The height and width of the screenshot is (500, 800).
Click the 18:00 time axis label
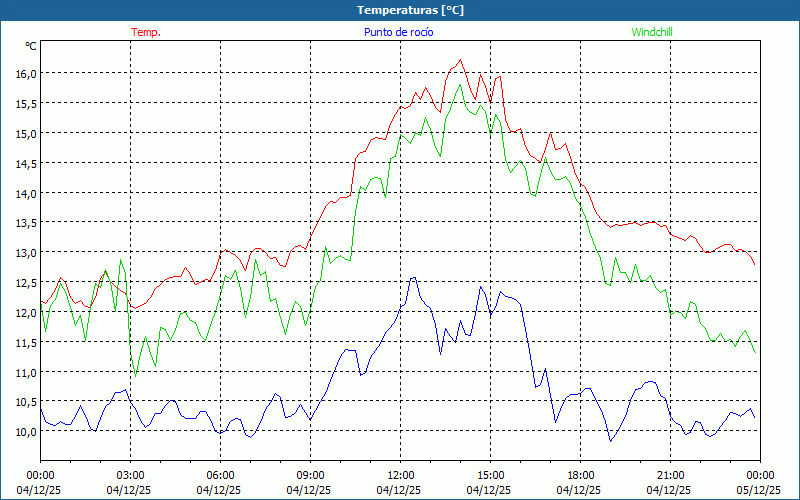(x=580, y=475)
